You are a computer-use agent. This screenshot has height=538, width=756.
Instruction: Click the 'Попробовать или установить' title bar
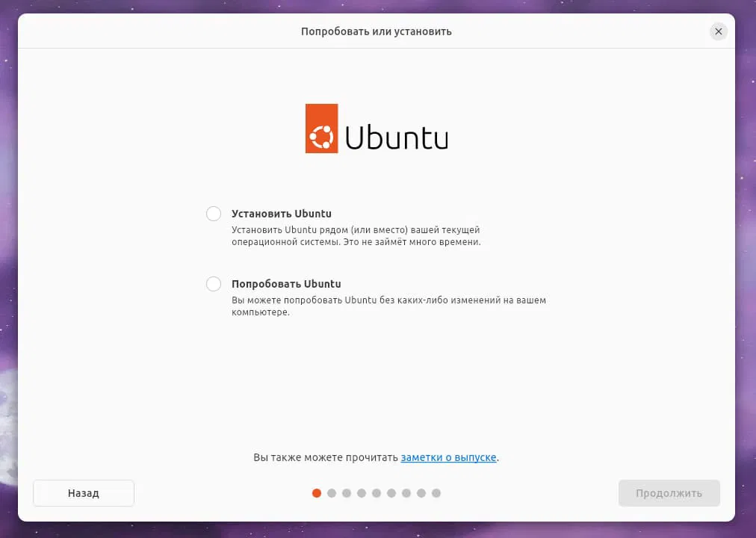click(x=377, y=31)
